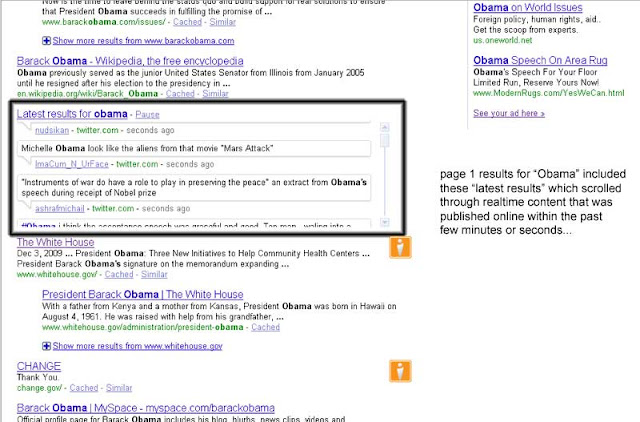Click the latest results scroll down arrow
Image resolution: width=640 pixels, height=422 pixels.
point(384,222)
